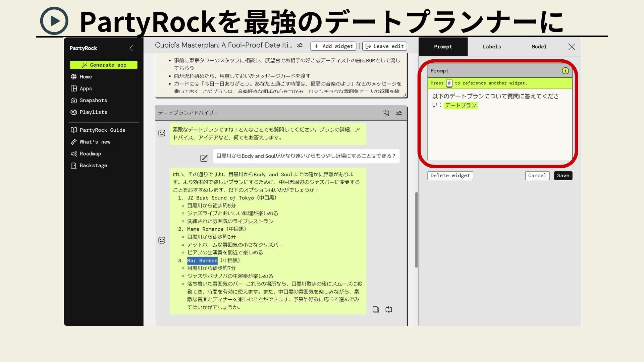
Task: Click the デートプランアドバイザー widget title
Action: point(188,113)
